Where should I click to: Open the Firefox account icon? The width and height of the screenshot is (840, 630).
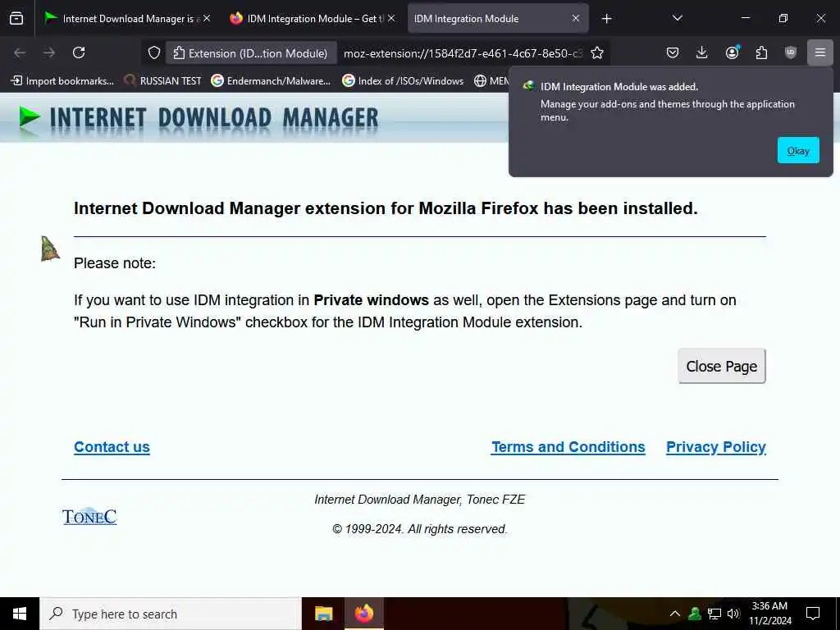tap(732, 52)
